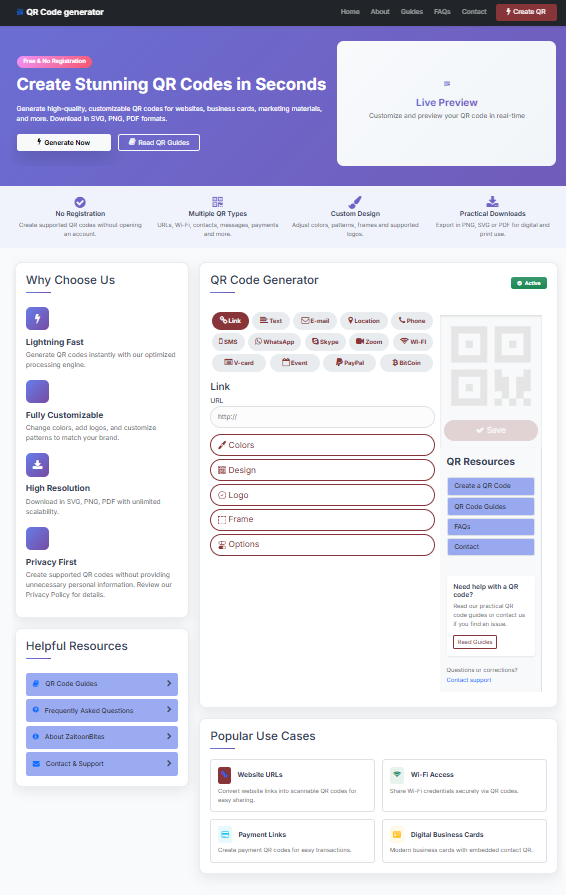566x895 pixels.
Task: Expand the Design section
Action: [322, 470]
